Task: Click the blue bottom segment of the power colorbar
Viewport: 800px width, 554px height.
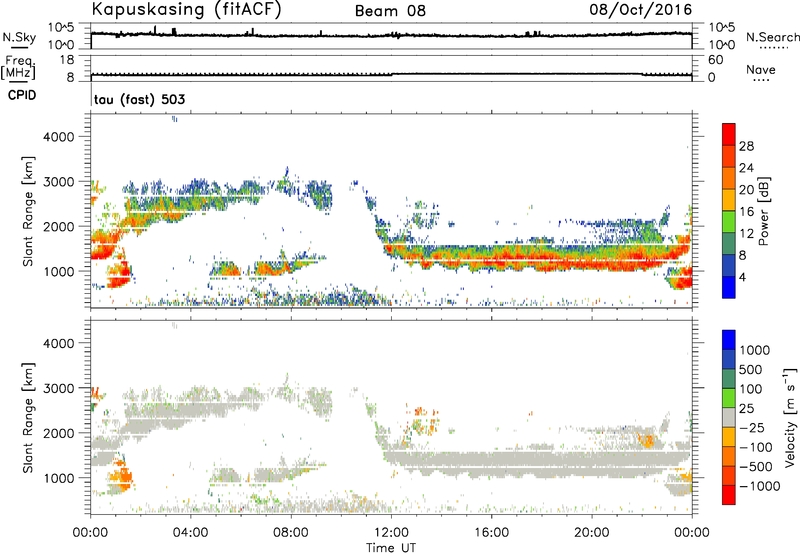Action: coord(729,288)
